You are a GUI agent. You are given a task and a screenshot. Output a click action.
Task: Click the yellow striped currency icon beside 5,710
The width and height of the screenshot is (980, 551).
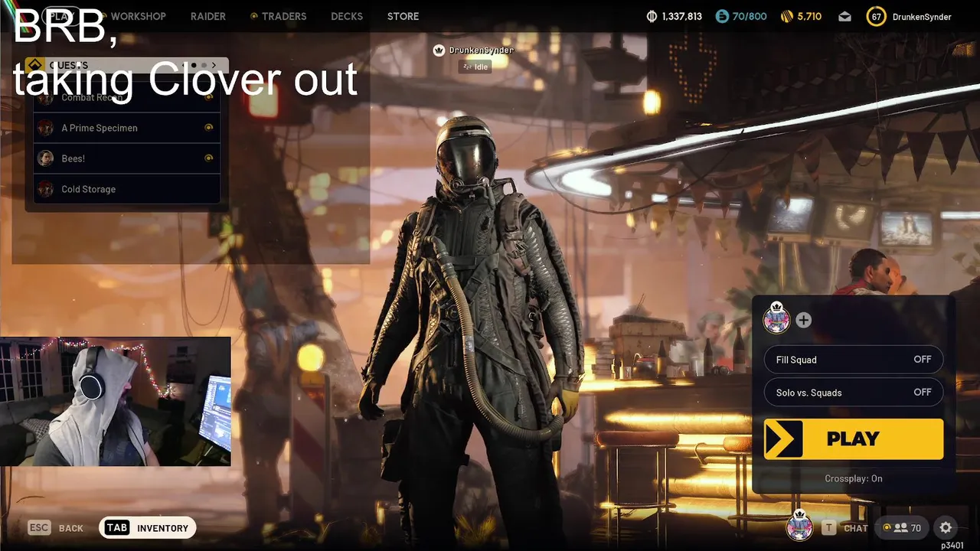point(786,16)
